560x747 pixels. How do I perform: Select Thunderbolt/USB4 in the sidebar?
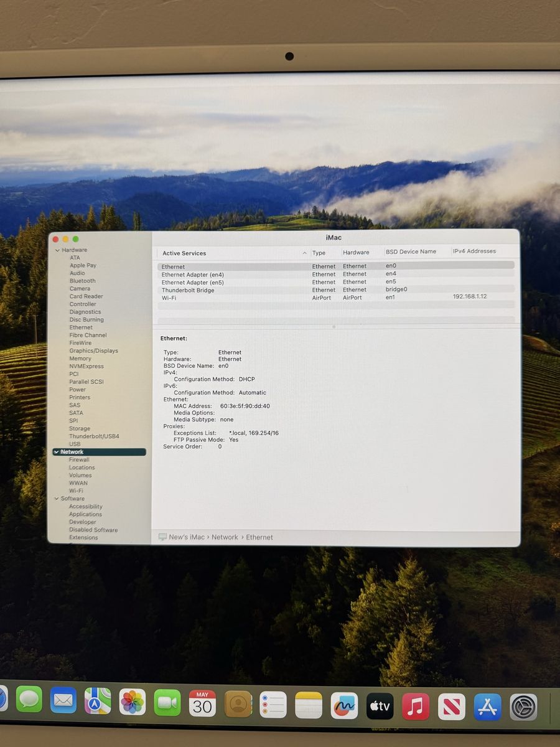(94, 436)
